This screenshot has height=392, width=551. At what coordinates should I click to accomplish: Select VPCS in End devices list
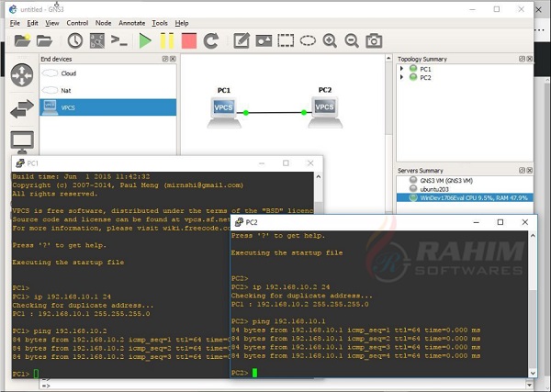click(x=107, y=107)
